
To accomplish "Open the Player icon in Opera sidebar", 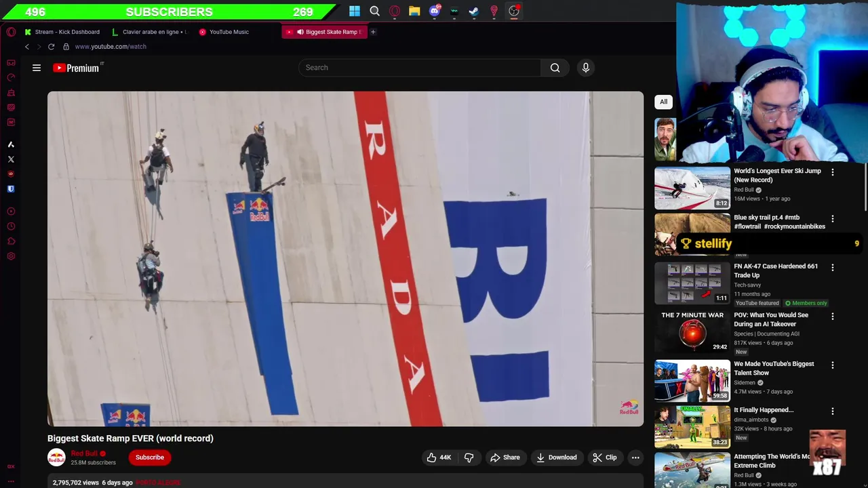I will coord(11,211).
